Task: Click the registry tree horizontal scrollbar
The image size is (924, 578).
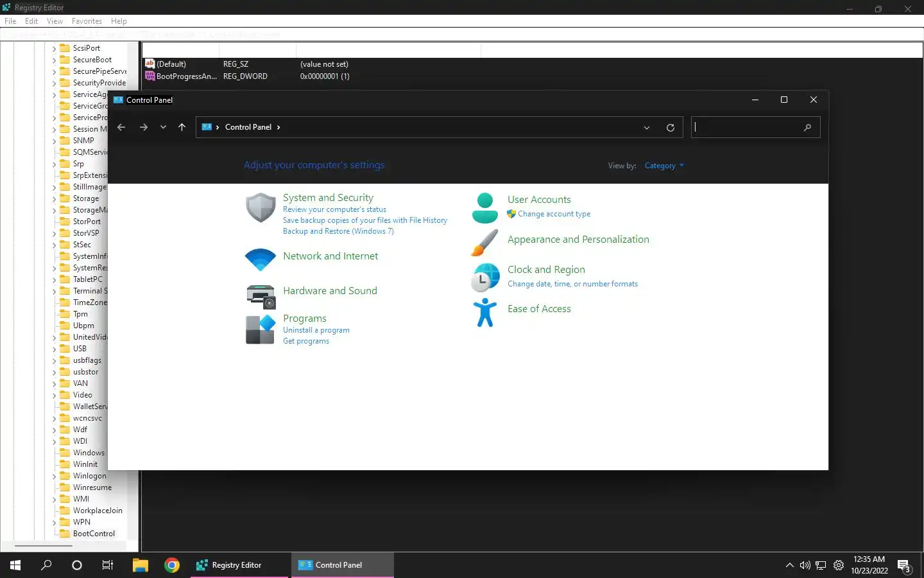Action: tap(44, 545)
